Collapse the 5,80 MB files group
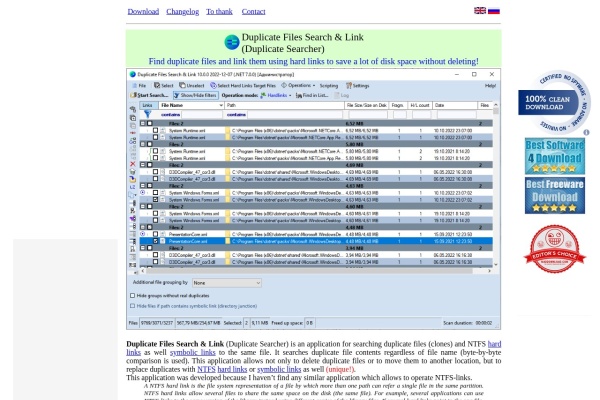 tap(143, 144)
